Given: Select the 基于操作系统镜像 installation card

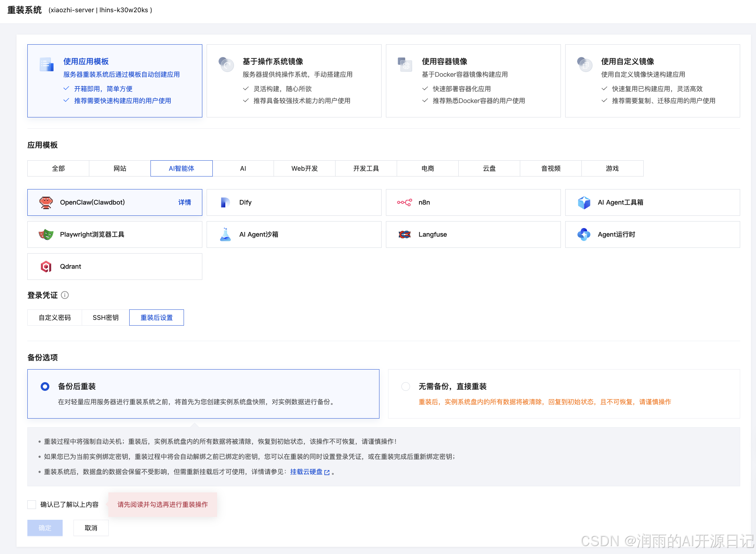Looking at the screenshot, I should 294,81.
